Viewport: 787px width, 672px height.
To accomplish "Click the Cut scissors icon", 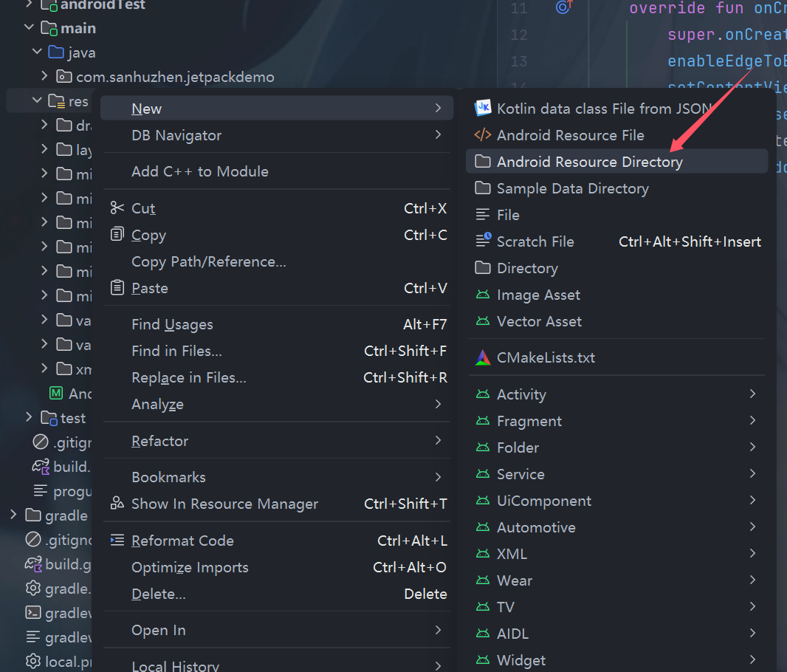I will [117, 208].
